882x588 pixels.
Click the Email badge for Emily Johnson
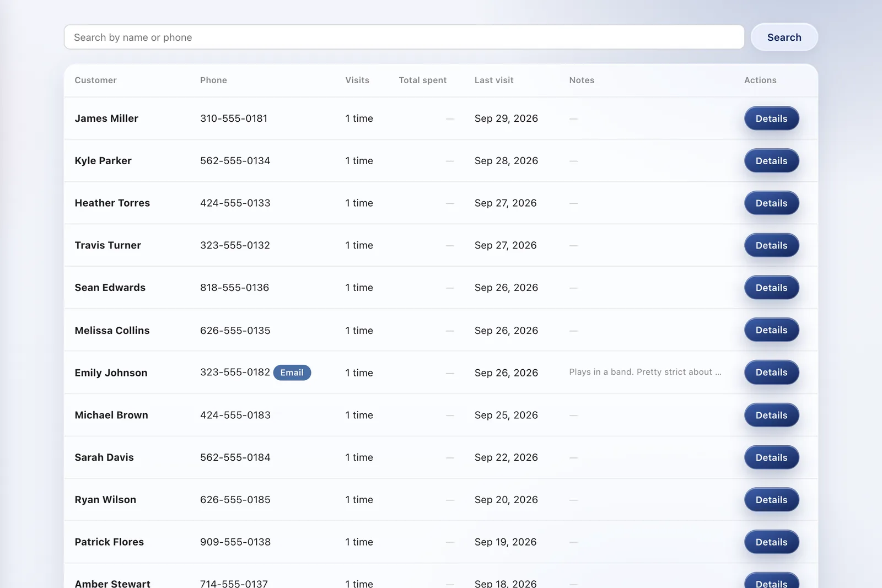point(292,373)
